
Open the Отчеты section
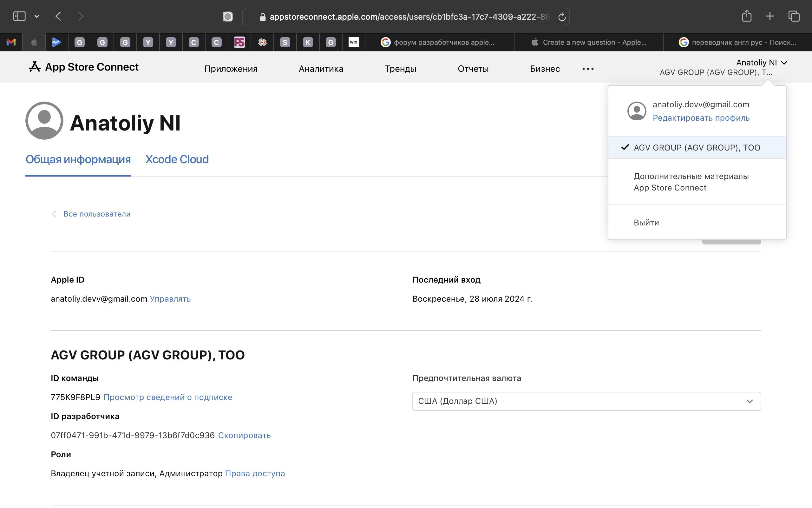point(473,69)
